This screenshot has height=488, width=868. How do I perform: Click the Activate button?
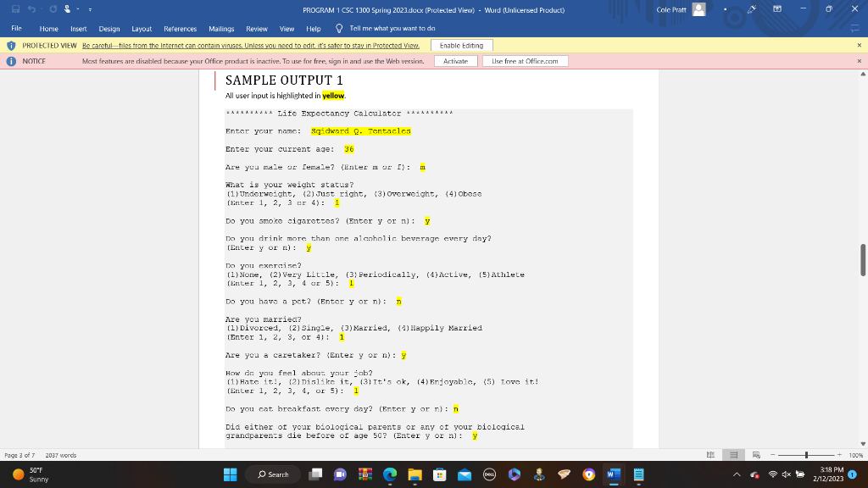click(455, 61)
